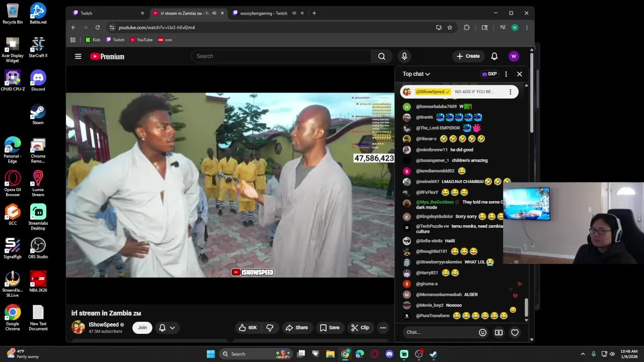Click the pinned @IShowSpeed chat message

point(459,92)
